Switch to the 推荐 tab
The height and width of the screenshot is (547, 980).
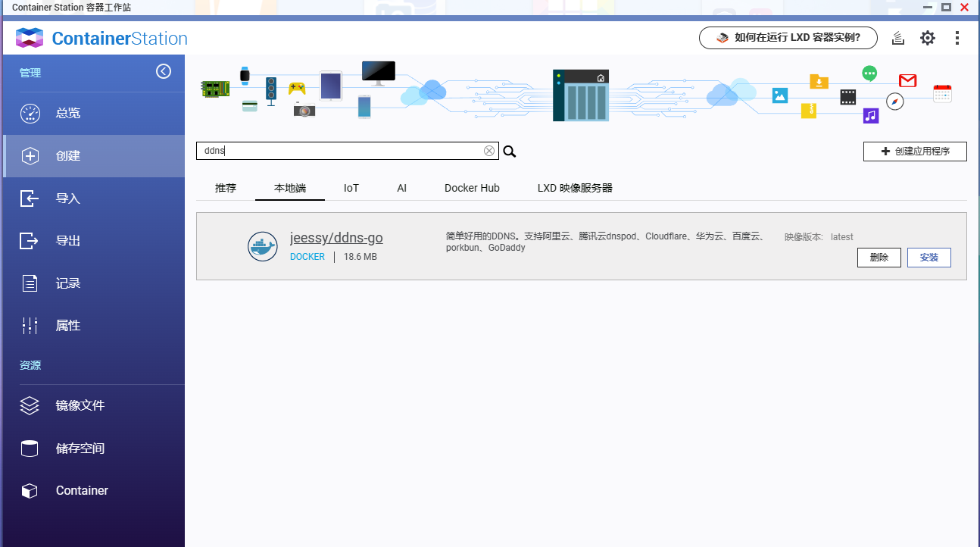[226, 188]
